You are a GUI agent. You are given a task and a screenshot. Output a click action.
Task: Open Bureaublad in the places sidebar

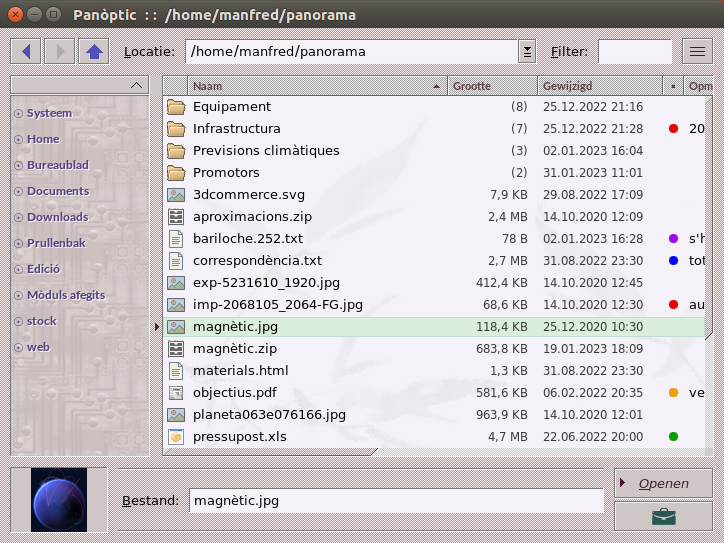58,165
